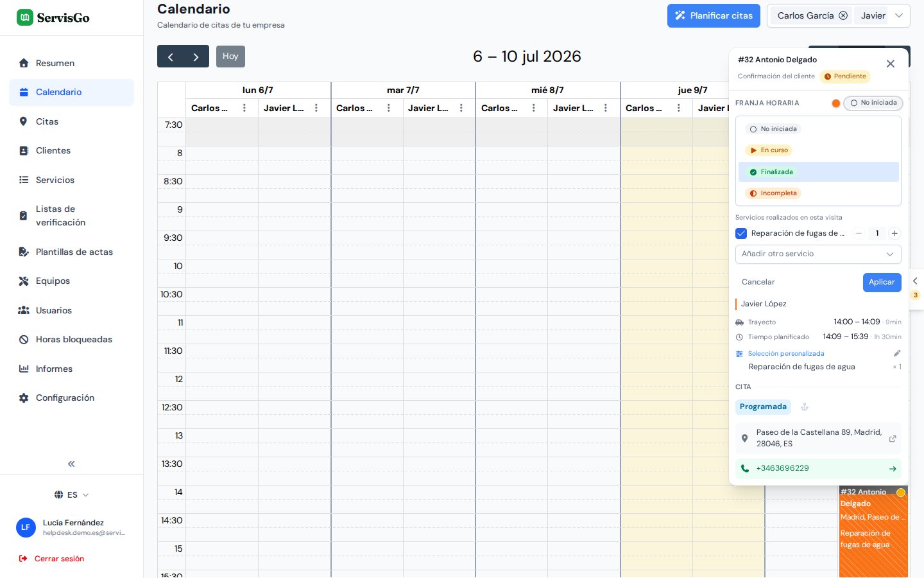This screenshot has height=578, width=924.
Task: Click the pencil edit icon beside Selección personalizada
Action: (897, 353)
